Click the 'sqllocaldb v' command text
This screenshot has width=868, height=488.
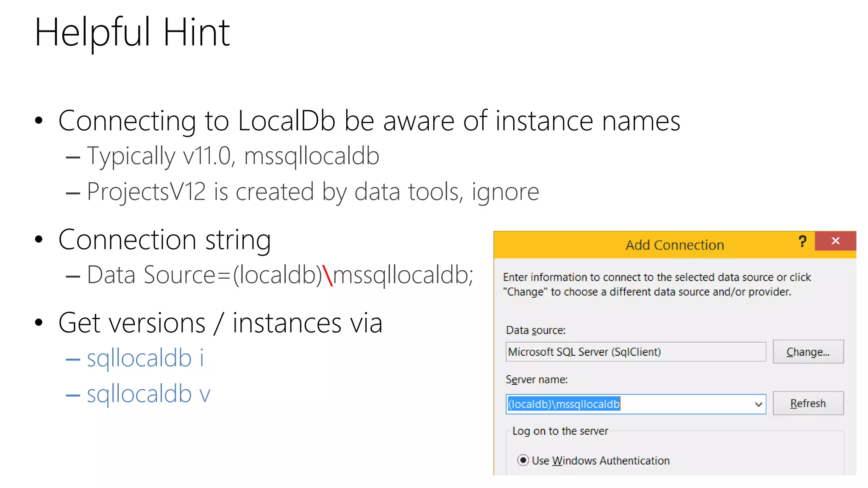(x=148, y=394)
